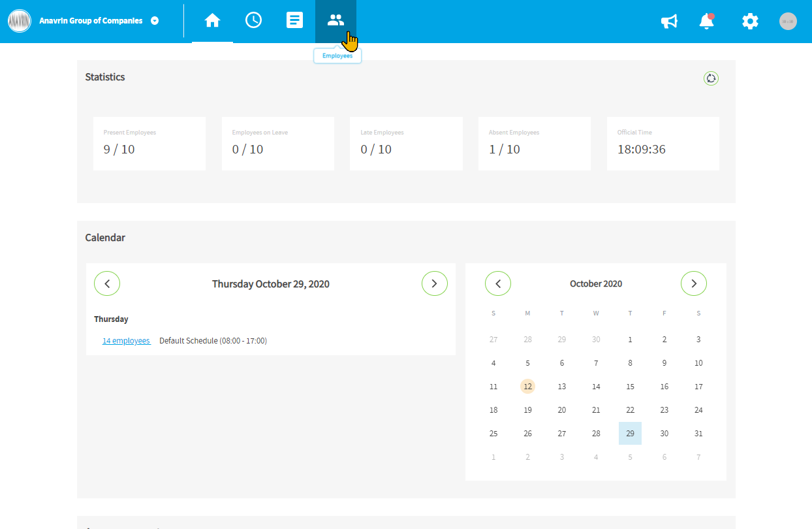
Task: Go to previous day in calendar
Action: click(x=107, y=283)
